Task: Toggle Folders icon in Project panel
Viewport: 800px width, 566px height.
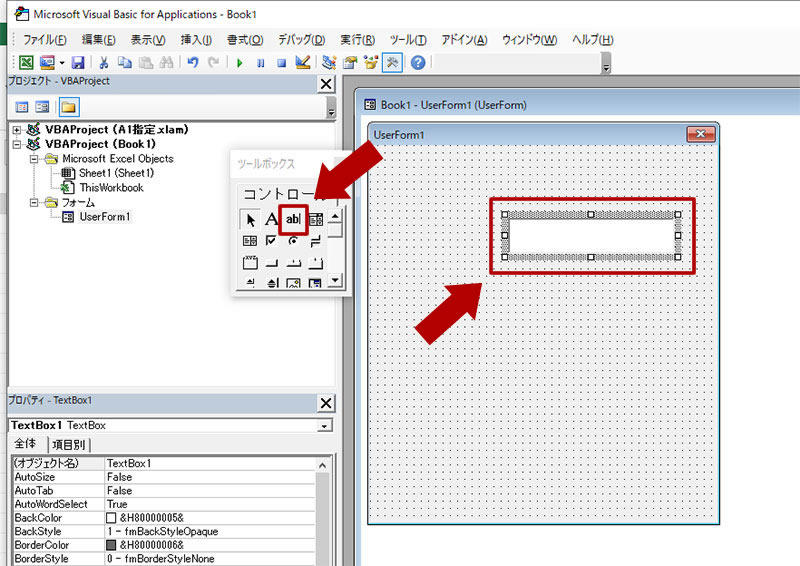Action: 69,107
